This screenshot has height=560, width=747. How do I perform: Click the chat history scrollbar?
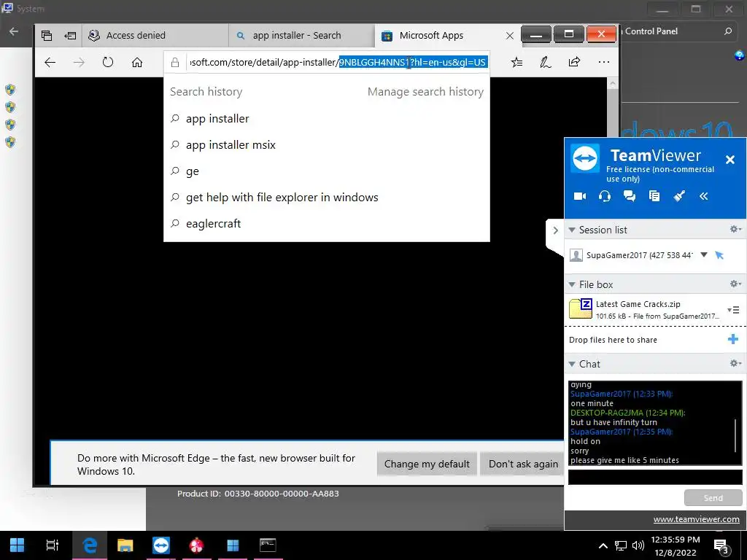pyautogui.click(x=736, y=435)
